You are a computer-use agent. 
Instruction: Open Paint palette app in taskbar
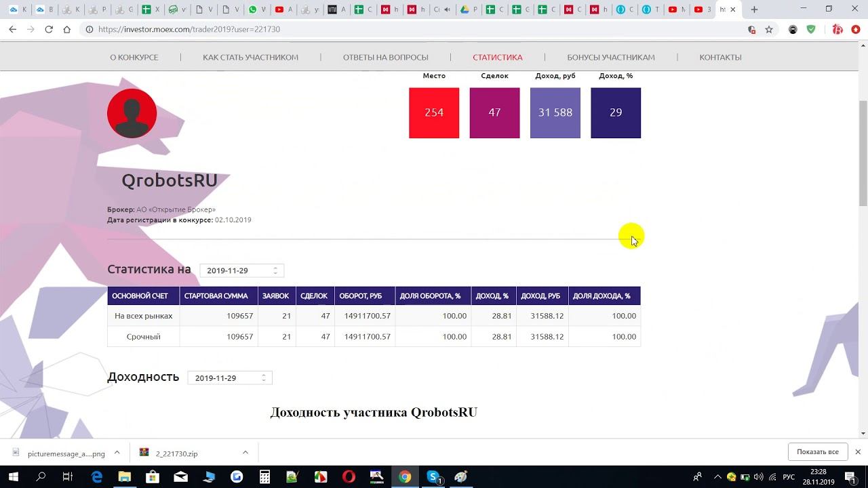pos(461,477)
